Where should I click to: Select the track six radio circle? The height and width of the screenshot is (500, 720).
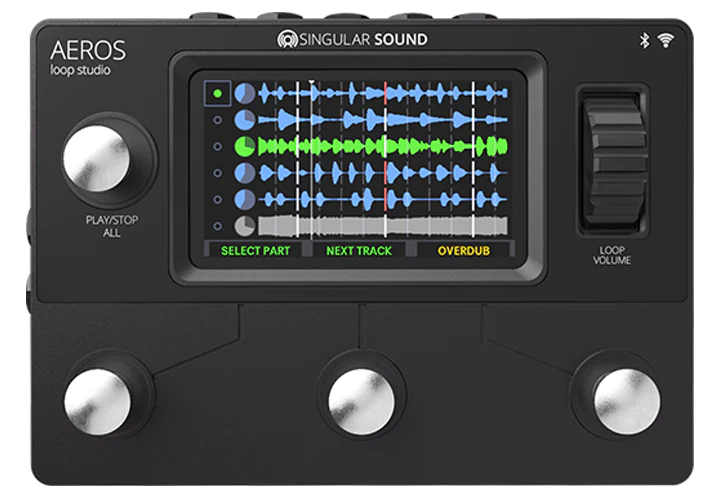pyautogui.click(x=218, y=226)
